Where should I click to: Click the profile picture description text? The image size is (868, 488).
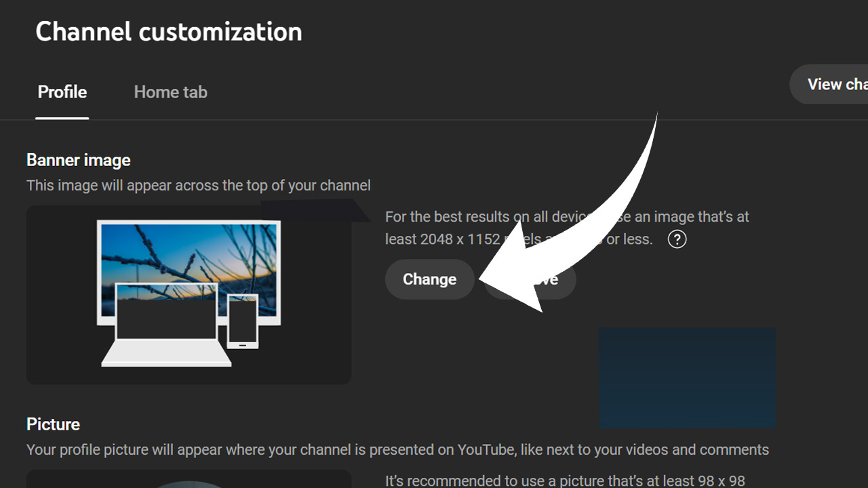tap(397, 449)
